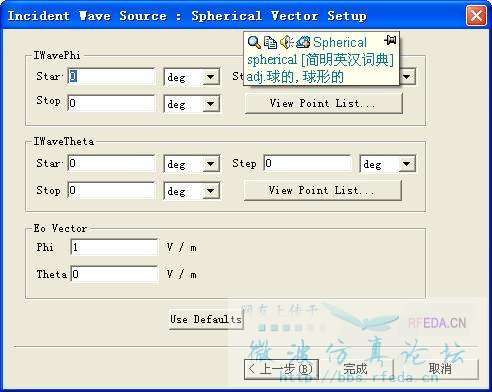The width and height of the screenshot is (492, 392).
Task: Open IWaveTheta Stop unit dropdown
Action: click(x=210, y=191)
